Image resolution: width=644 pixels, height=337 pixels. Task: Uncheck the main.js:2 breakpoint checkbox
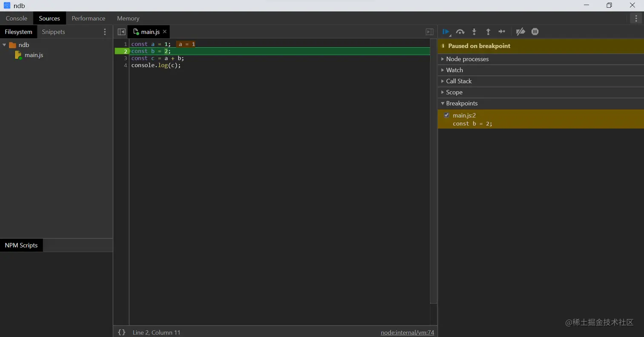pos(446,115)
